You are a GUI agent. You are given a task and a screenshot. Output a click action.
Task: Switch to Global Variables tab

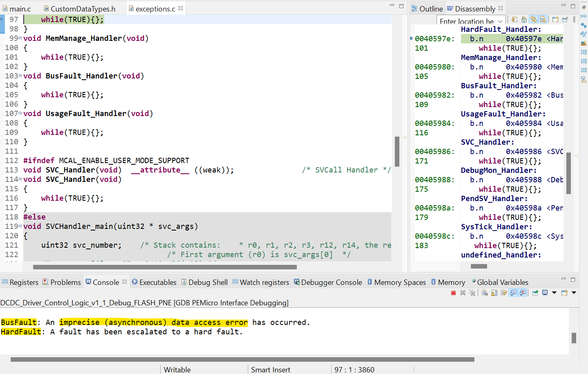point(500,282)
